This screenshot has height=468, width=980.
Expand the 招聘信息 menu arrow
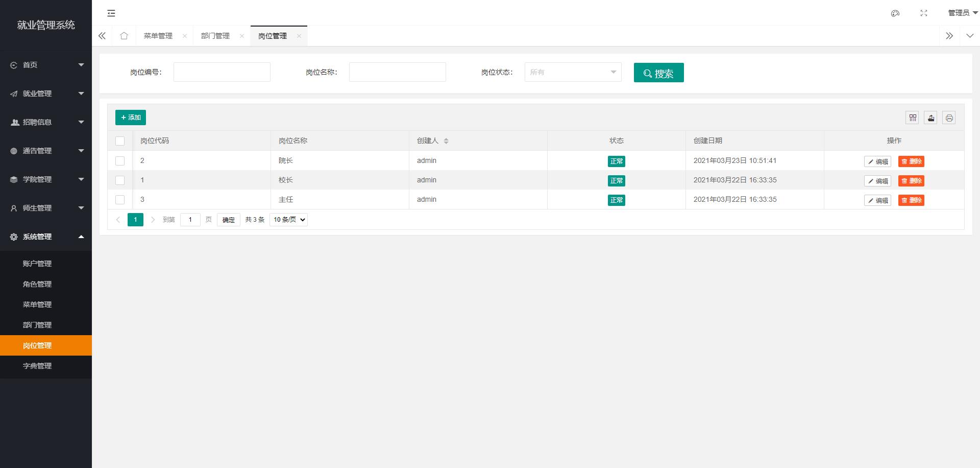click(81, 122)
